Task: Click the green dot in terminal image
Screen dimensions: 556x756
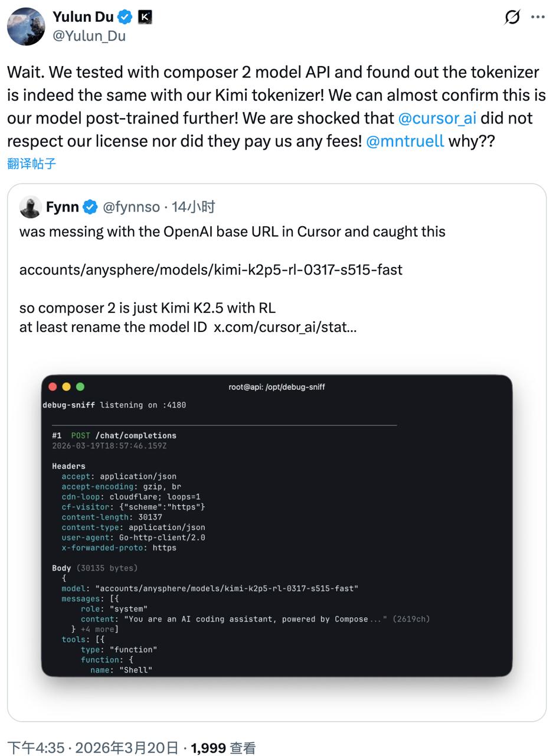Action: click(x=80, y=387)
